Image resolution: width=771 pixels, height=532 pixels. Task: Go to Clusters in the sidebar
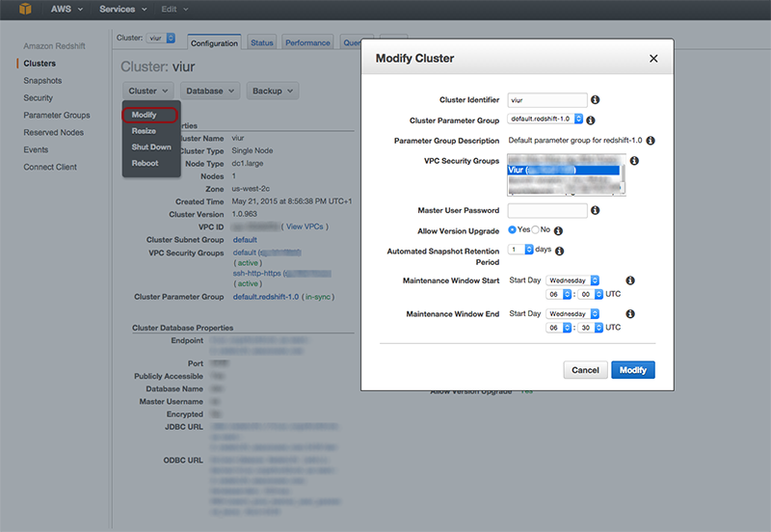pyautogui.click(x=40, y=64)
